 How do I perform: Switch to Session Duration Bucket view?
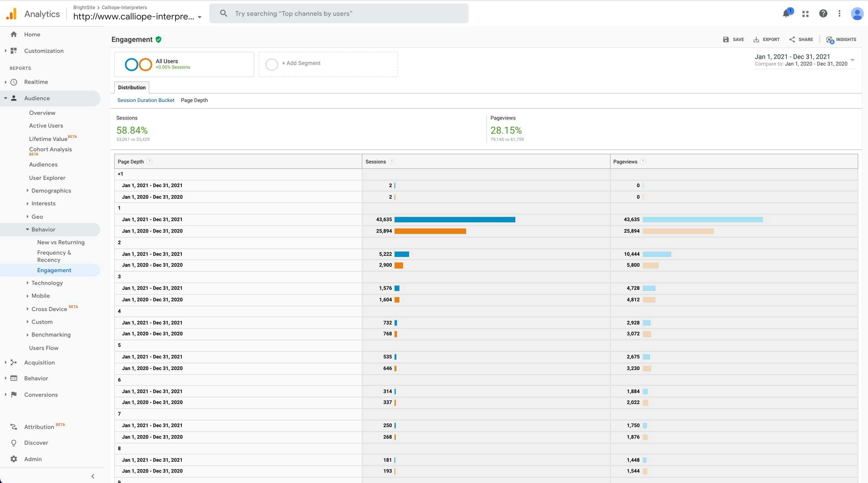(146, 101)
